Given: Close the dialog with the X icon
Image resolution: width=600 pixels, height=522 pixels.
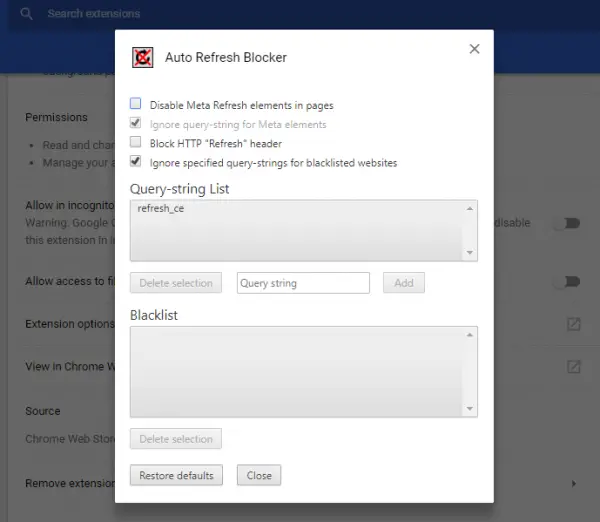Looking at the screenshot, I should (474, 49).
